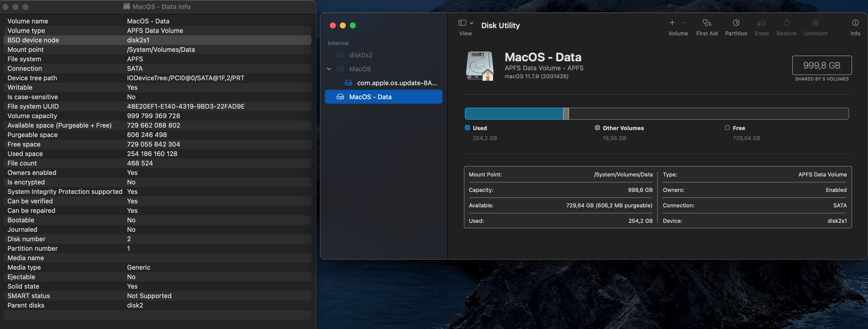Close the Disk Utility window
Screen dimensions: 868x329
point(333,25)
